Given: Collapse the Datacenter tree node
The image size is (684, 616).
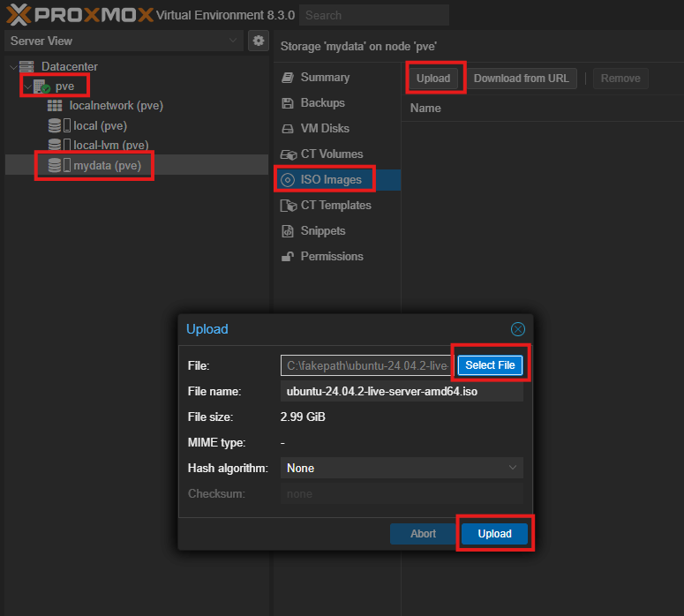Looking at the screenshot, I should pos(13,67).
